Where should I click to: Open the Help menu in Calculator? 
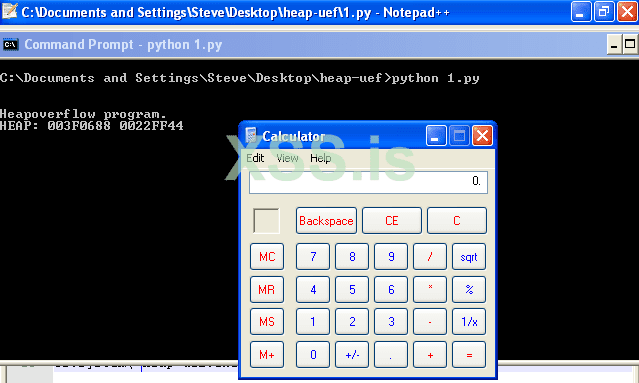pyautogui.click(x=320, y=158)
